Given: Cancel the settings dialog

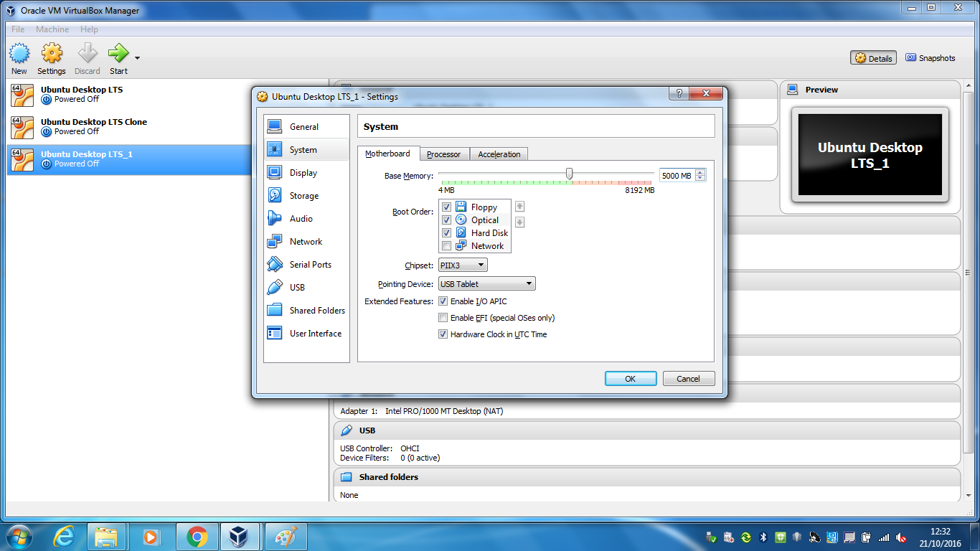Looking at the screenshot, I should tap(688, 379).
